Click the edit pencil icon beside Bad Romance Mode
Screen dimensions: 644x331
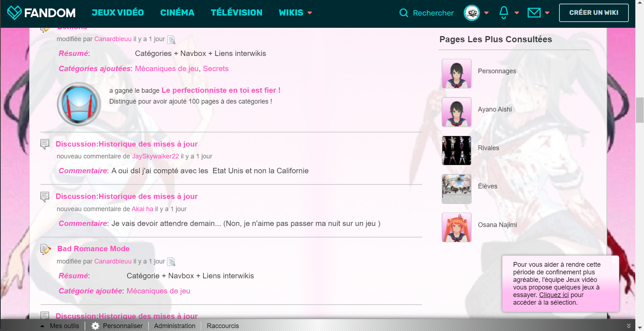pyautogui.click(x=46, y=249)
